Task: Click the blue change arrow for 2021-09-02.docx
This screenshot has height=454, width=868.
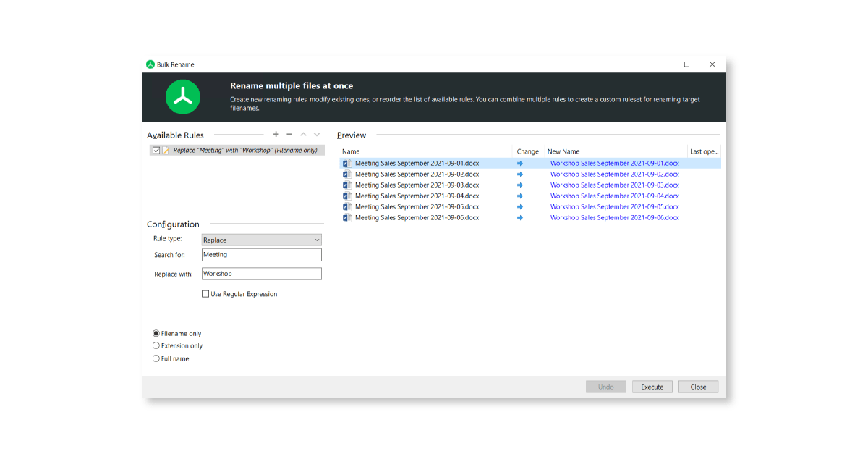Action: pyautogui.click(x=520, y=175)
